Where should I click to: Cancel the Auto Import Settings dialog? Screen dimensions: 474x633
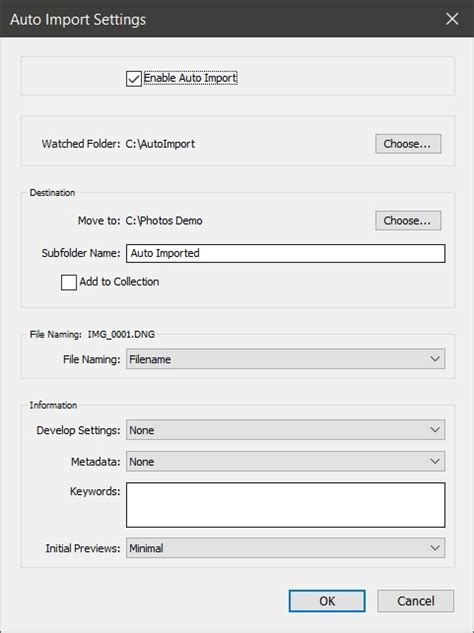[x=415, y=601]
